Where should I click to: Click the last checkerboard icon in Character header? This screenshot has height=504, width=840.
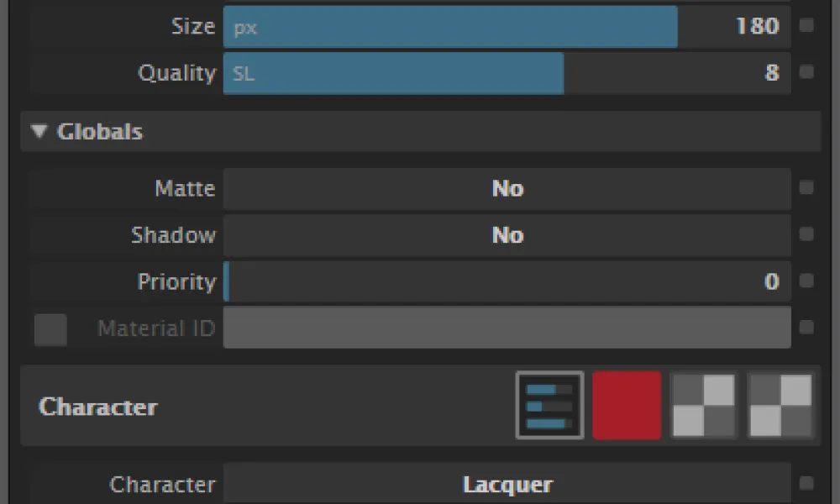point(780,406)
